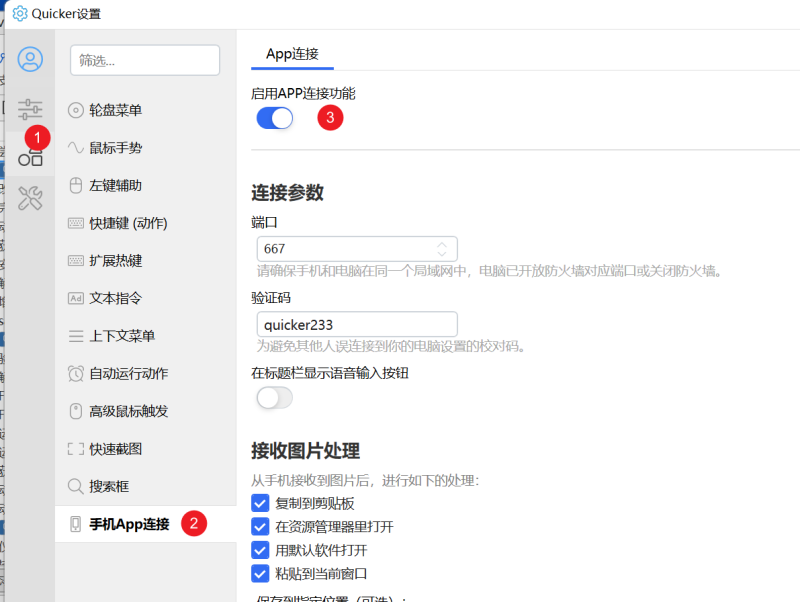Click the Quicker gear icon in title bar
This screenshot has width=800, height=602.
(x=20, y=13)
